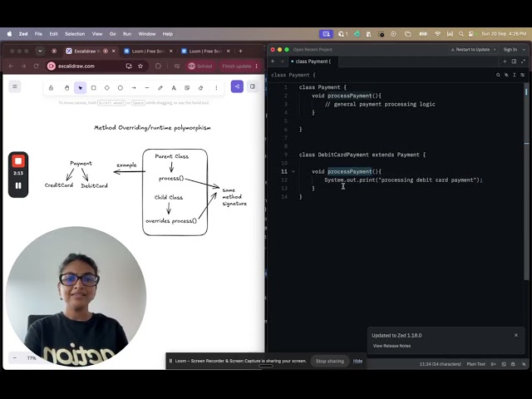Select the Hand panning tool in Excalidraw
532x399 pixels.
[x=66, y=88]
